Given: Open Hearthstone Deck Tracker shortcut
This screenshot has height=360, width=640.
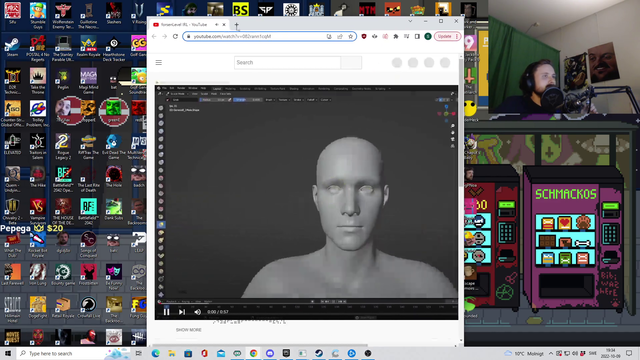Looking at the screenshot, I should pyautogui.click(x=113, y=48).
